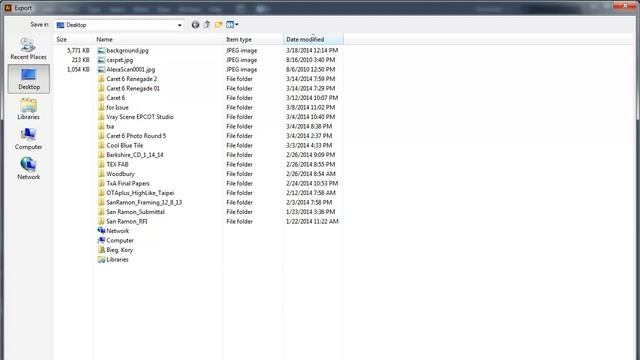Image resolution: width=640 pixels, height=360 pixels.
Task: Open Recent Places in sidebar
Action: coord(28,49)
